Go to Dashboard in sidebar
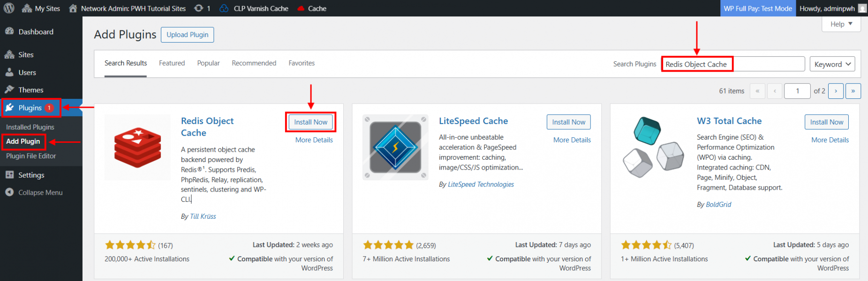The image size is (868, 281). pos(36,32)
